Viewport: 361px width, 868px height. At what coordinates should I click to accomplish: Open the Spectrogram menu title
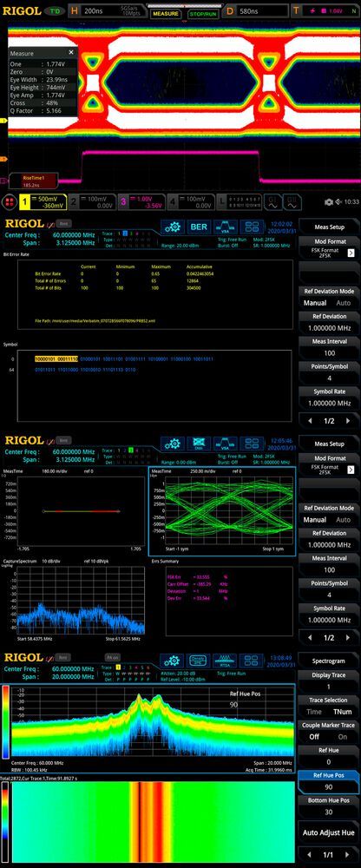click(330, 661)
